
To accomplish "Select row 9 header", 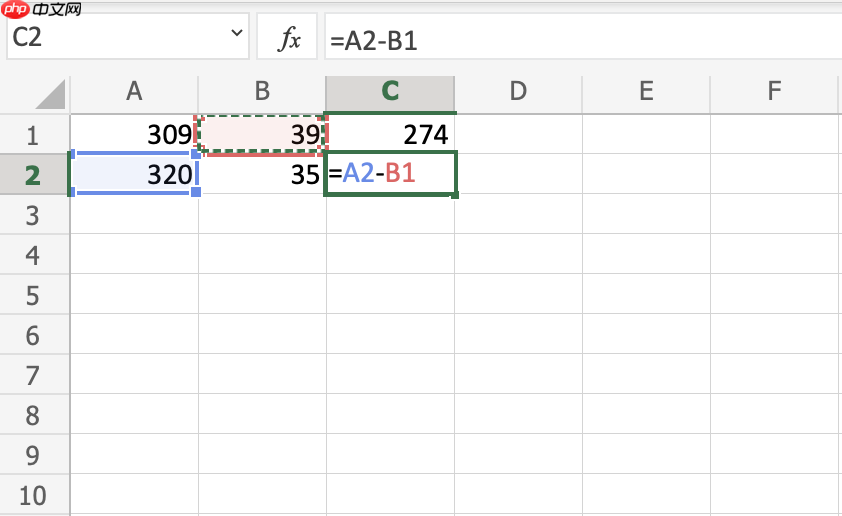I will click(x=33, y=454).
